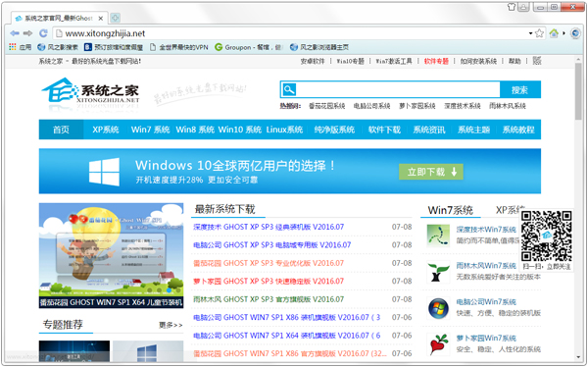The width and height of the screenshot is (588, 367).
Task: Click the shirt skin icon in title bar
Action: click(512, 7)
